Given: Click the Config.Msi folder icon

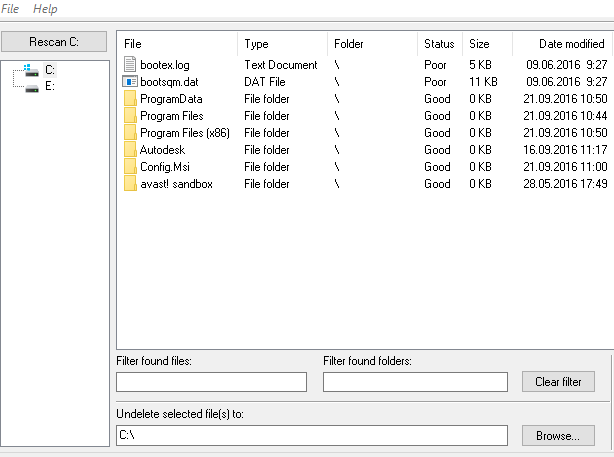Looking at the screenshot, I should coord(130,167).
